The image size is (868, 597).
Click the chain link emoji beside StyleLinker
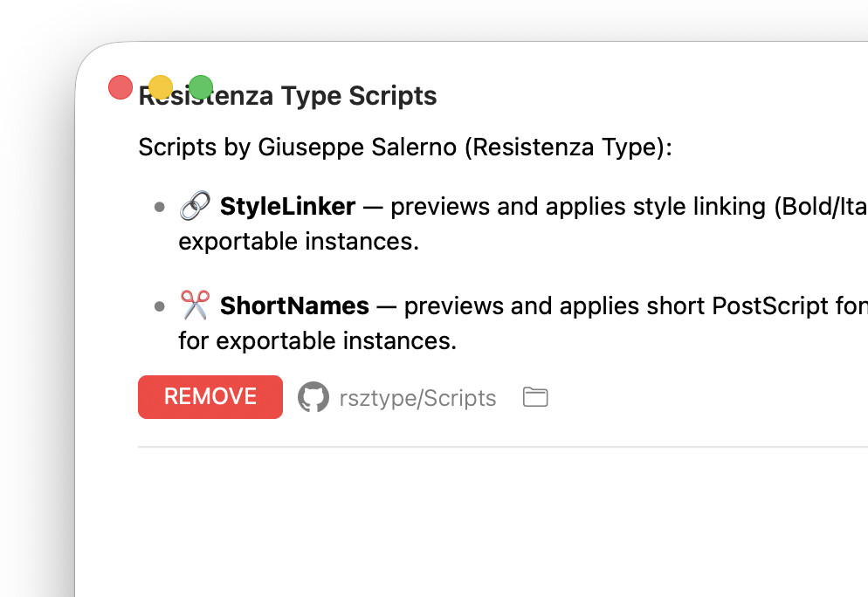pos(195,206)
